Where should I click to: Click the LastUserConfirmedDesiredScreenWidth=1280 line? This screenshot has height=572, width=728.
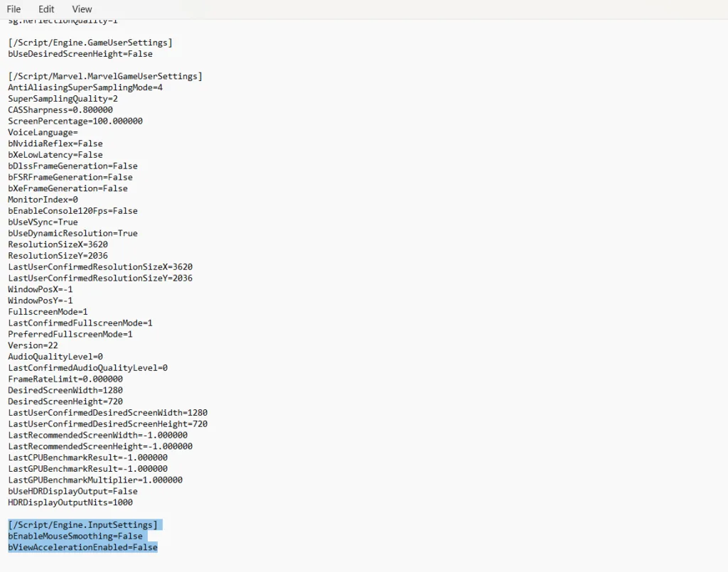click(108, 413)
